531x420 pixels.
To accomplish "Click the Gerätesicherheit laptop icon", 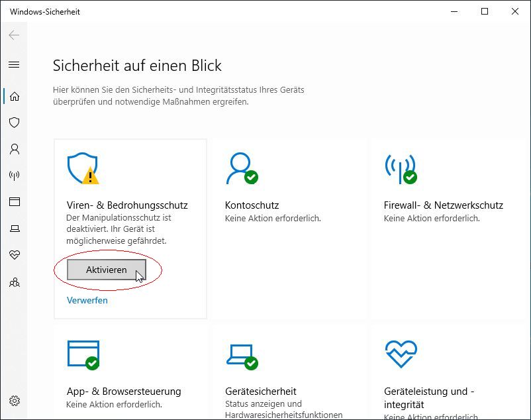I will coord(242,357).
